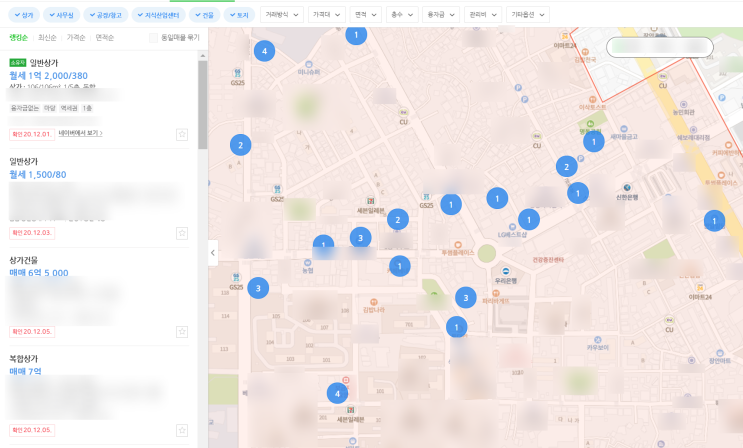Screen dimensions: 743x448
Task: Open the 월세 1,500/80 listing
Action: [x=38, y=174]
